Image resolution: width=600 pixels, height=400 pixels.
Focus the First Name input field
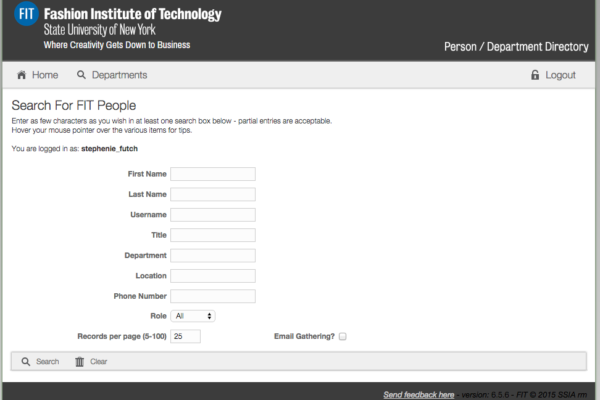tap(213, 174)
